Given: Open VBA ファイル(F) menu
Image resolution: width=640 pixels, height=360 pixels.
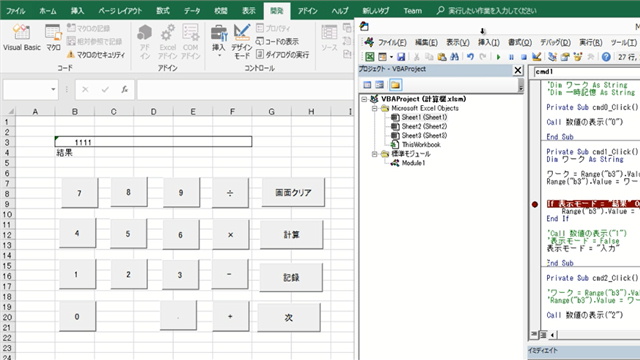Looking at the screenshot, I should point(392,42).
